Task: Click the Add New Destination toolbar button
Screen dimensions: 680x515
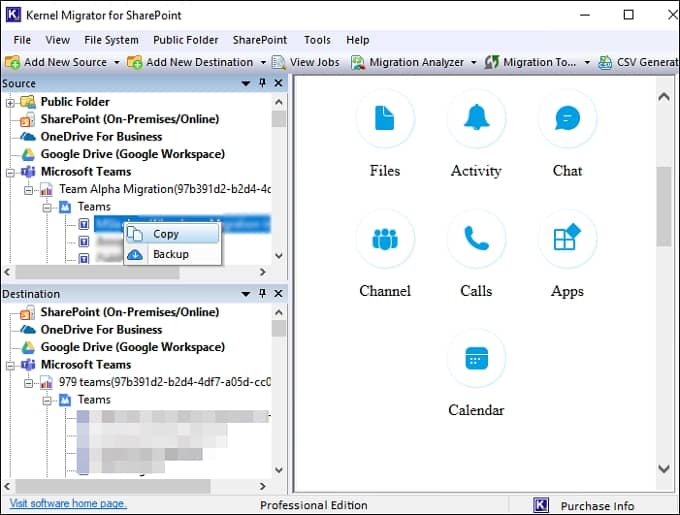Action: click(190, 62)
